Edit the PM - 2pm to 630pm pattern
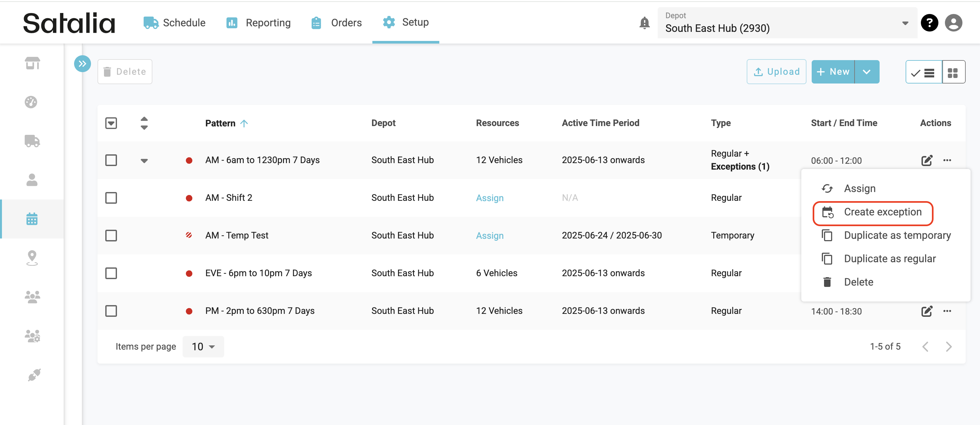The width and height of the screenshot is (980, 425). tap(926, 311)
